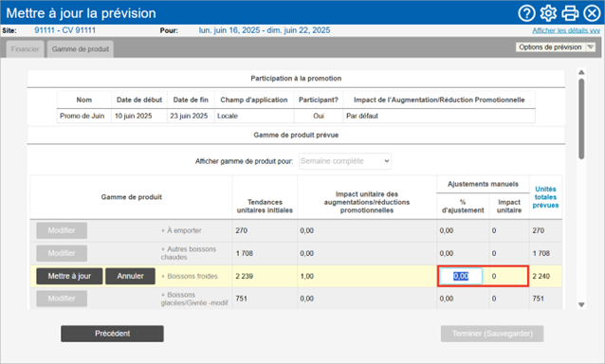The image size is (605, 364).
Task: Click the Terminer (Sauvegarder) button
Action: coord(492,334)
